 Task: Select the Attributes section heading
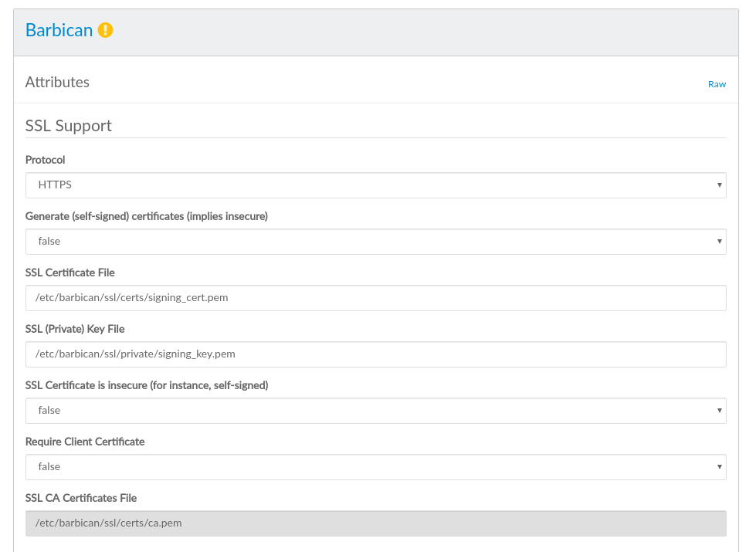pos(57,83)
